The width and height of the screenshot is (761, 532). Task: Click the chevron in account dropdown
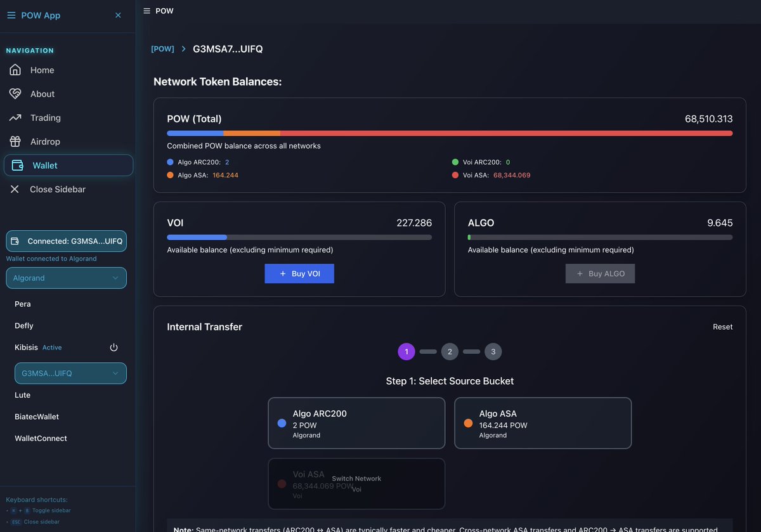point(115,373)
